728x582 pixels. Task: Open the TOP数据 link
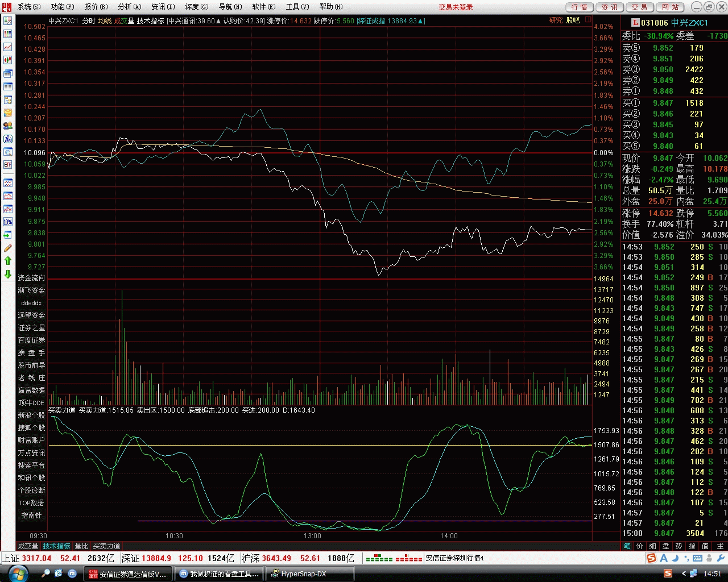point(31,503)
